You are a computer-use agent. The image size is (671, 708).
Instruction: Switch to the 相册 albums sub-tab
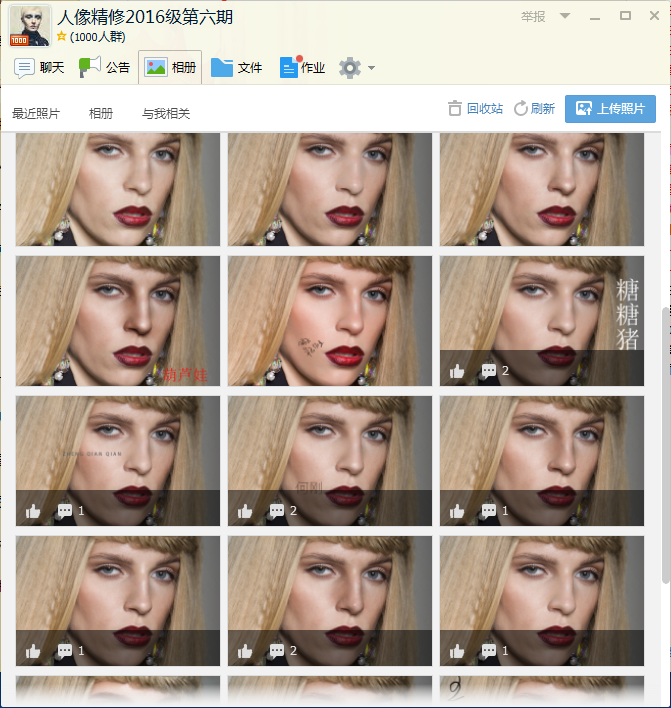(x=101, y=113)
